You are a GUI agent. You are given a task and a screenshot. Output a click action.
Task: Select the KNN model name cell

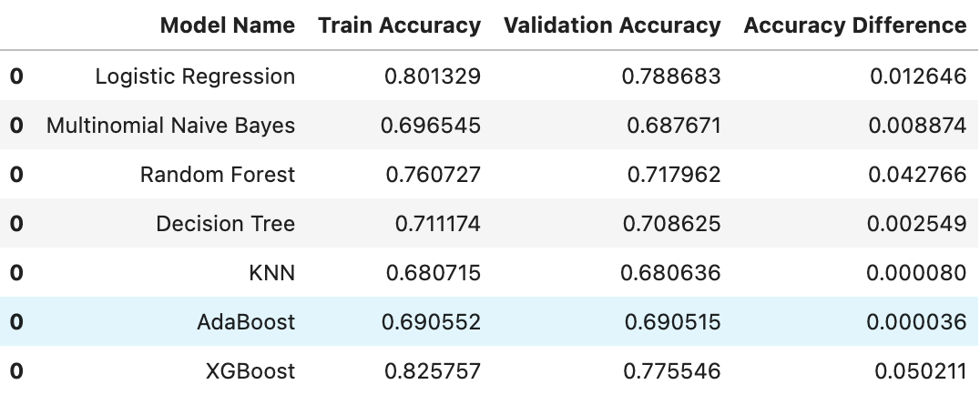[272, 273]
